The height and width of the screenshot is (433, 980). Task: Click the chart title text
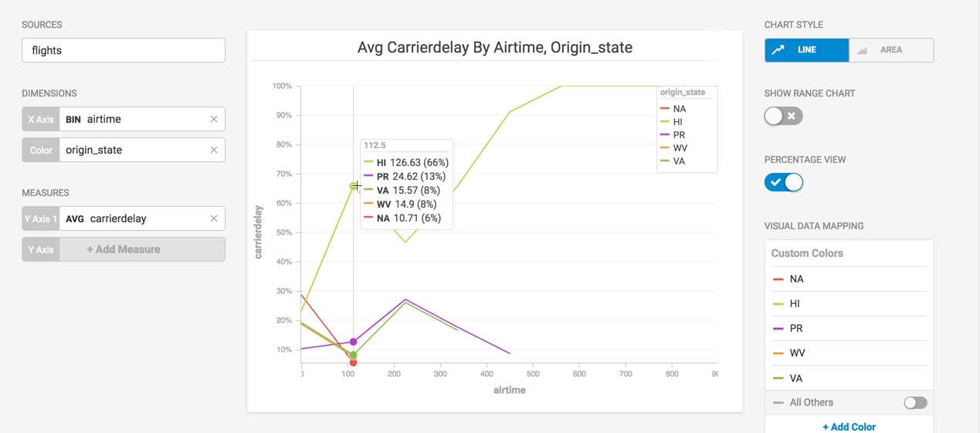coord(495,48)
